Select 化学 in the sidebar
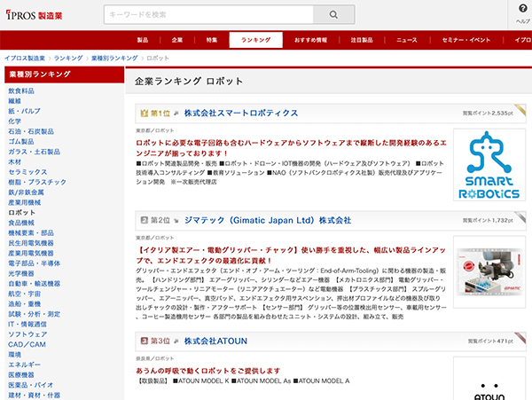 pyautogui.click(x=14, y=122)
